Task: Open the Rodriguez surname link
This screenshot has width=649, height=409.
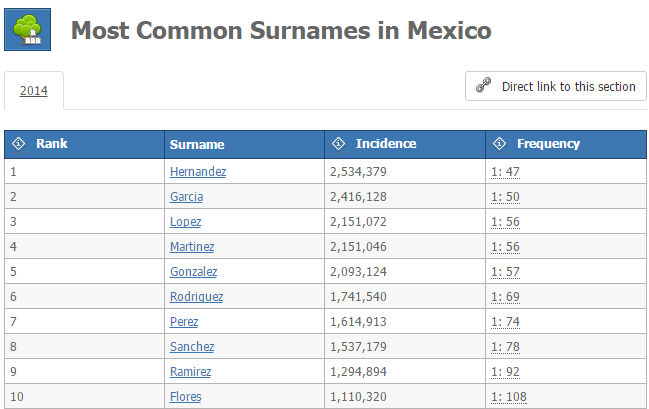Action: [x=196, y=297]
